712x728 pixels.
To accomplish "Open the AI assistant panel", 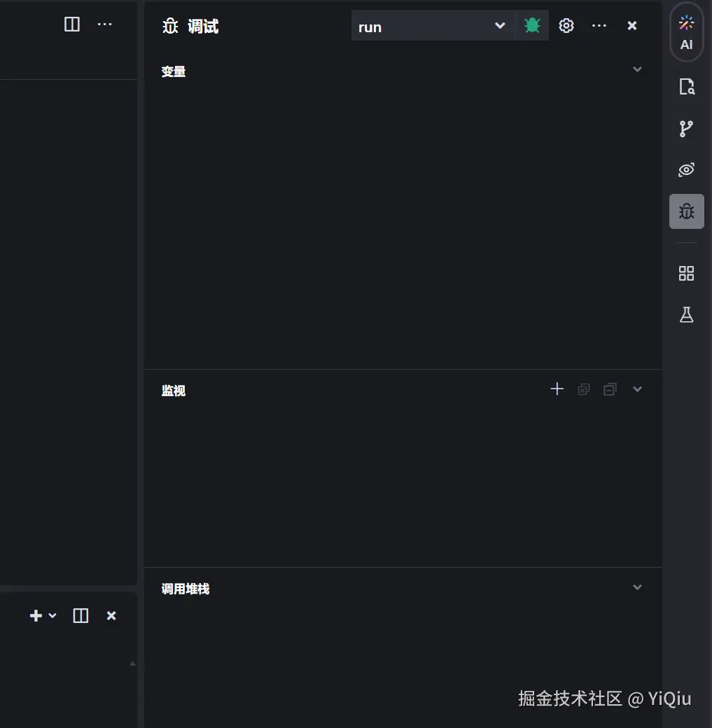I will pos(686,32).
